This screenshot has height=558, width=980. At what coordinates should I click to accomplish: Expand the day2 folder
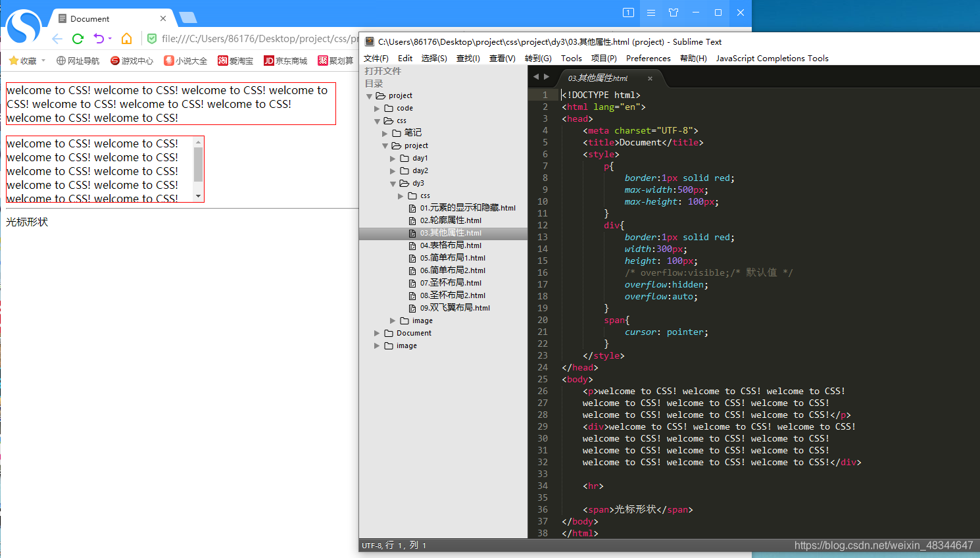(393, 171)
